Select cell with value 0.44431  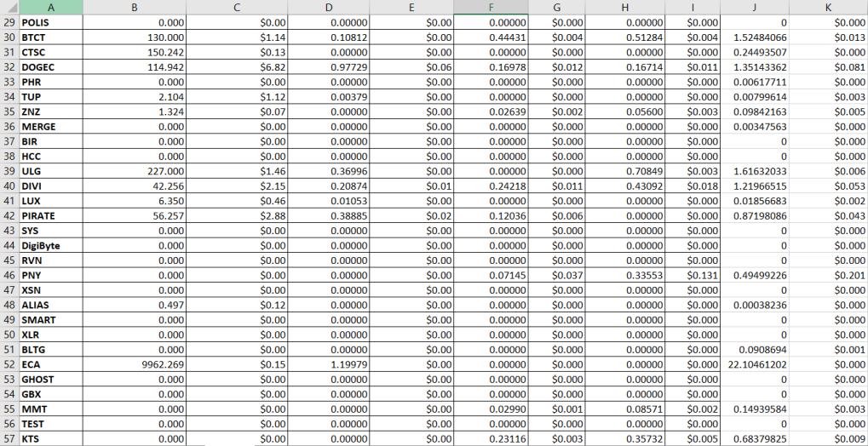491,37
